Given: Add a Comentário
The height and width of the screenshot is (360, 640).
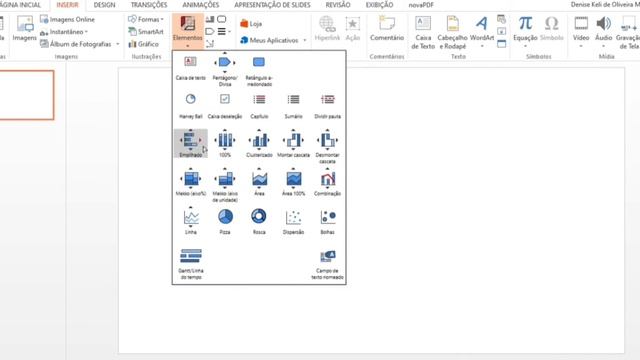Looking at the screenshot, I should 387,29.
